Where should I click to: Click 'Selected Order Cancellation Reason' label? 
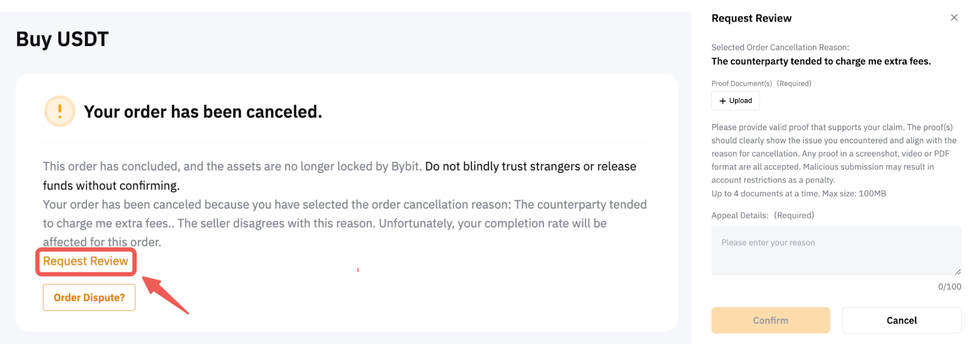[780, 47]
